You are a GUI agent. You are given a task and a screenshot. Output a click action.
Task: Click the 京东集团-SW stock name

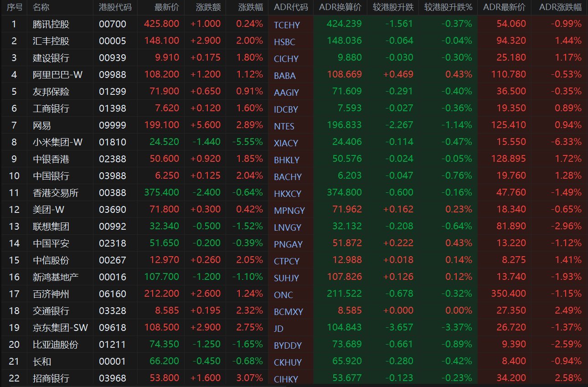[61, 327]
